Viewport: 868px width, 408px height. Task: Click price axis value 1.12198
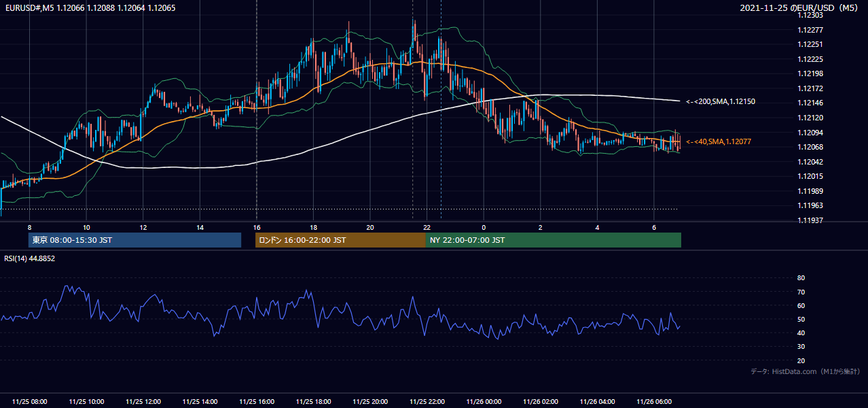click(x=810, y=73)
